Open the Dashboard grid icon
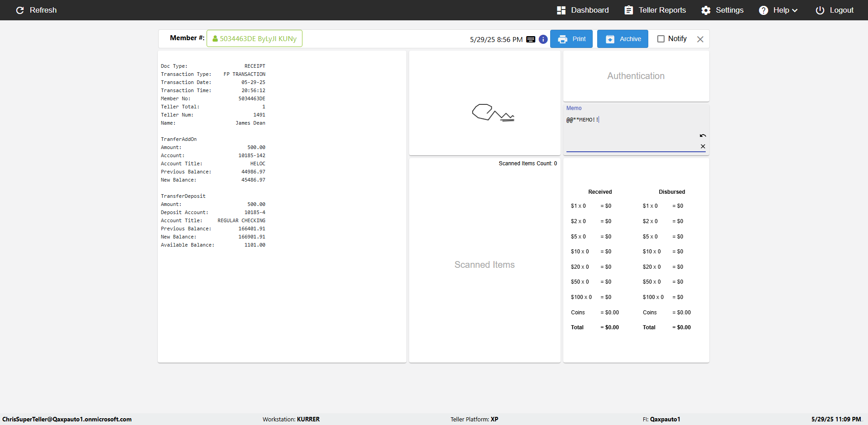The image size is (868, 425). coord(561,10)
